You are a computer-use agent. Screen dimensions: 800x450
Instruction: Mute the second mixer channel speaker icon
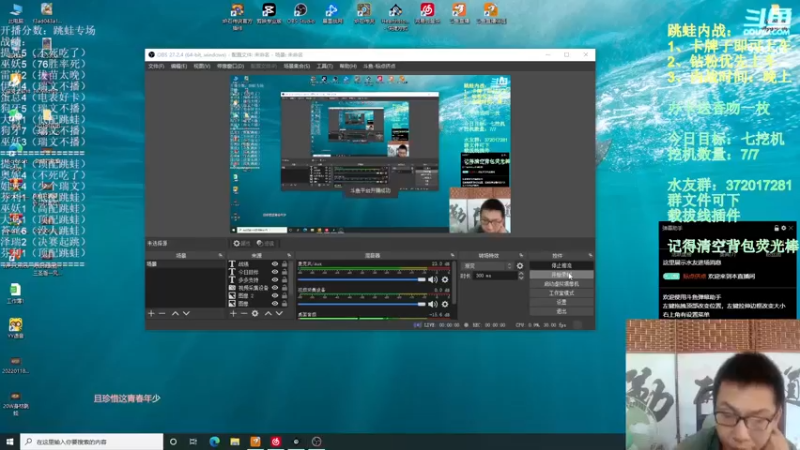click(433, 304)
